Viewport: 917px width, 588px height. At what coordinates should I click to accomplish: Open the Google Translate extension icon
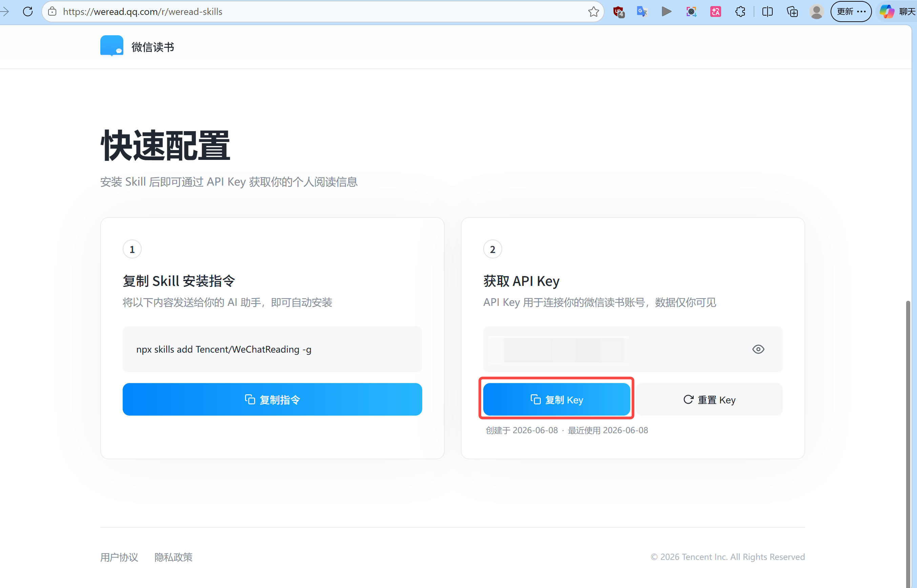click(x=642, y=12)
